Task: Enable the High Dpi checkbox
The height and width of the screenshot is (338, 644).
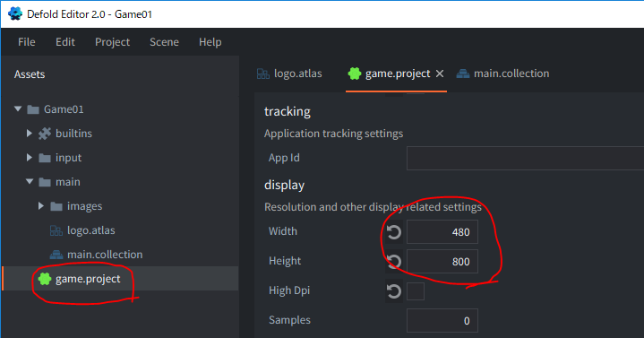Action: pyautogui.click(x=416, y=291)
